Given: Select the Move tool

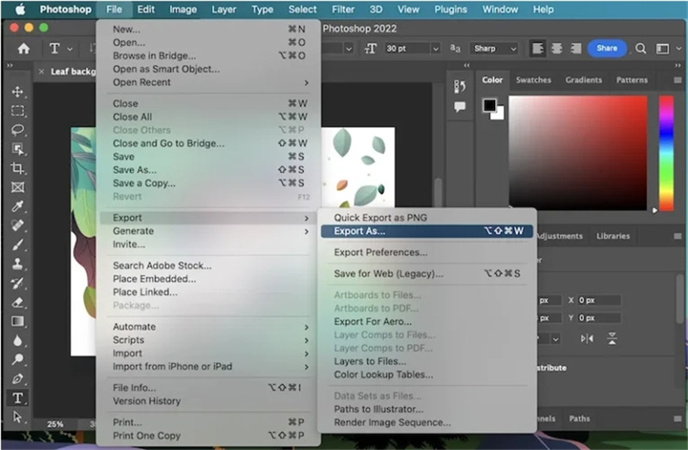Looking at the screenshot, I should click(x=18, y=92).
